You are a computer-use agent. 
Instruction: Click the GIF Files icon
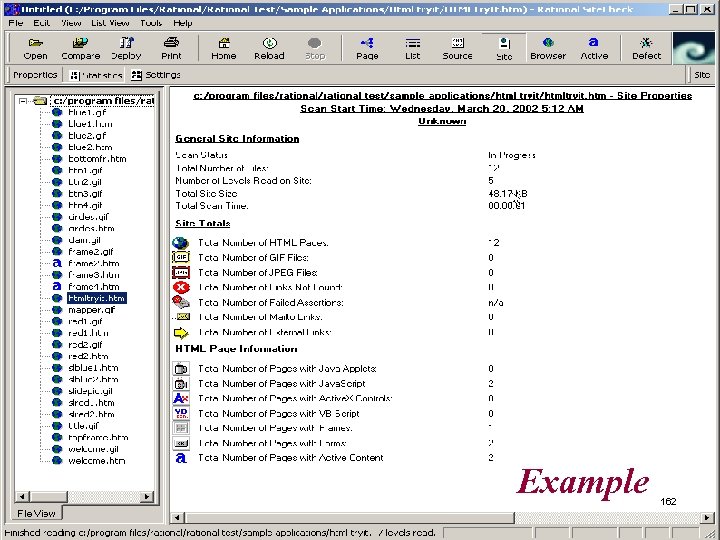pos(180,258)
